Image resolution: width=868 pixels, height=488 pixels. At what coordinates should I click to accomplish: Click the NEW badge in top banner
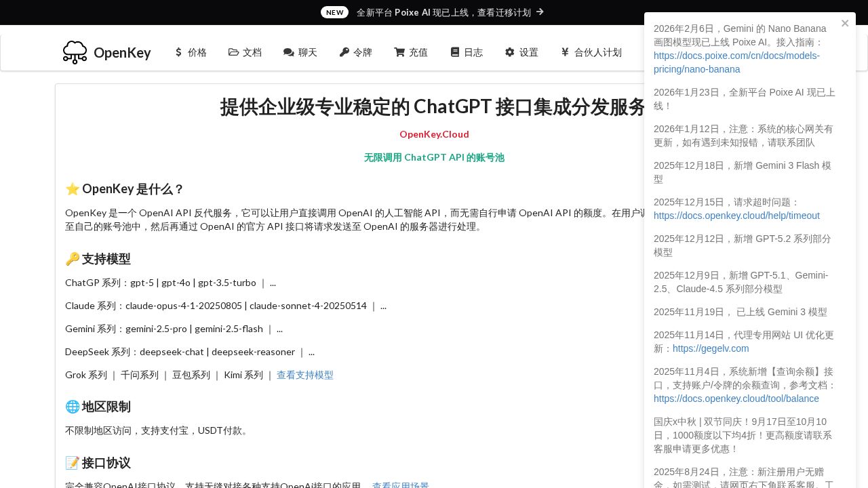335,12
